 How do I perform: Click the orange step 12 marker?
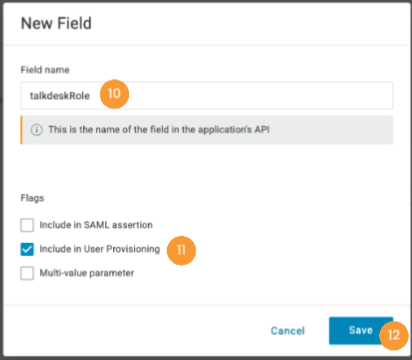(x=394, y=335)
